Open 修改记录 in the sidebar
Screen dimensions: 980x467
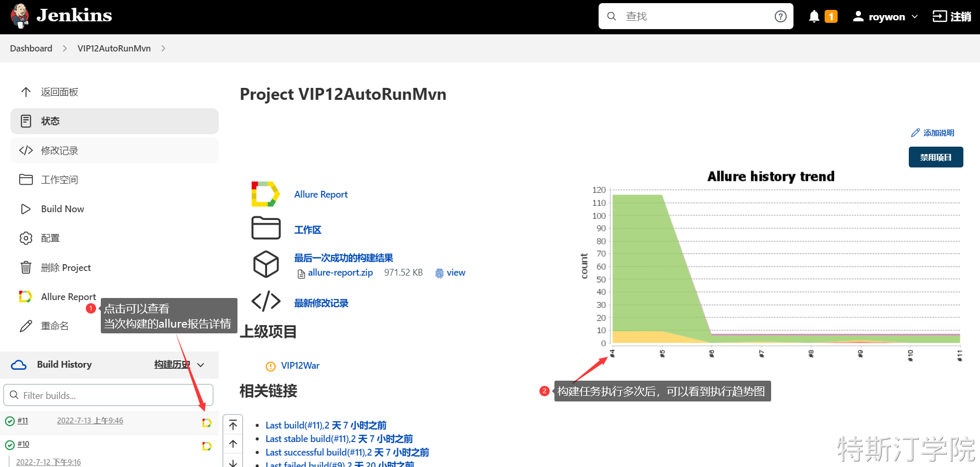pos(114,150)
